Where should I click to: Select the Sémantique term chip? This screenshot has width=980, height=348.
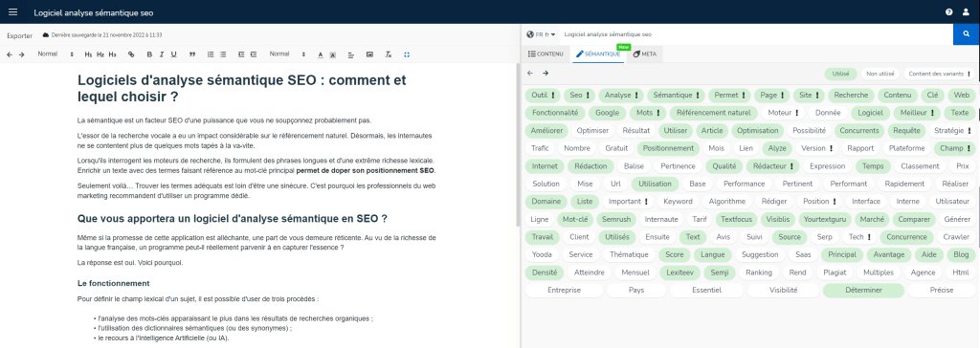pos(676,96)
